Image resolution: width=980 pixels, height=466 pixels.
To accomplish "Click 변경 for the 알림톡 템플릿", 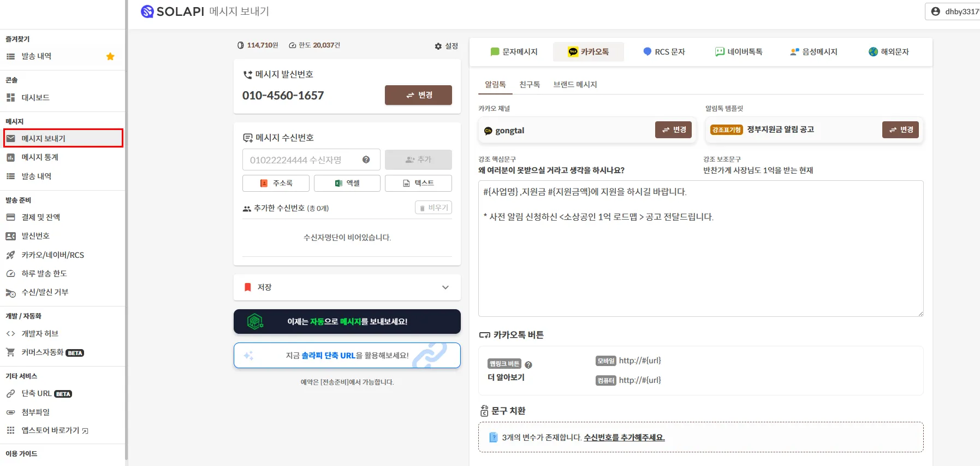I will point(901,129).
